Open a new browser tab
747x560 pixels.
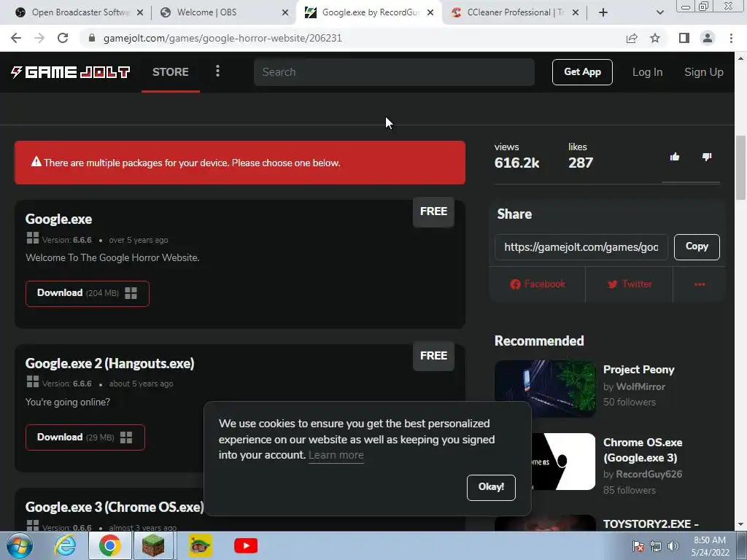click(603, 12)
